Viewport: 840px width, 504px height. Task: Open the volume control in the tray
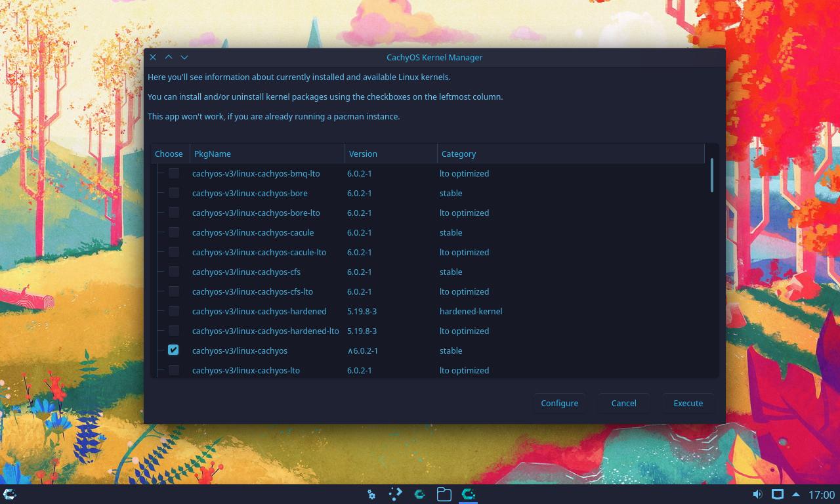tap(757, 494)
